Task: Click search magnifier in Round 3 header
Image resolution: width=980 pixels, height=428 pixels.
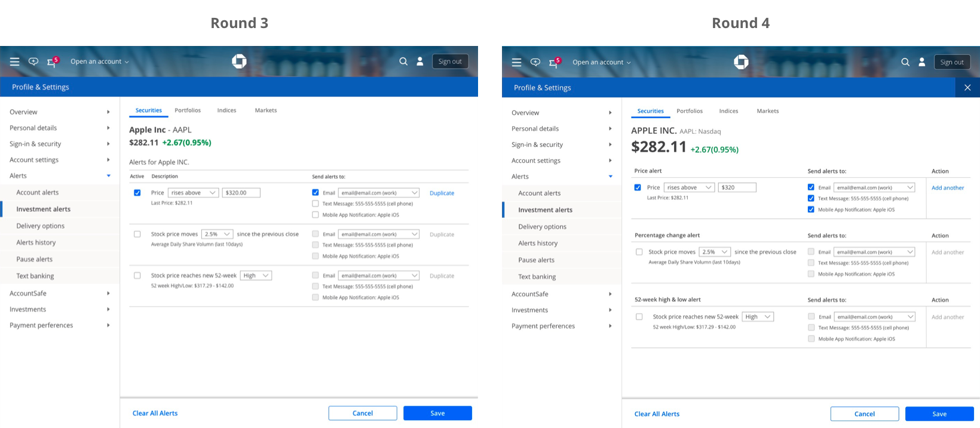Action: coord(403,61)
